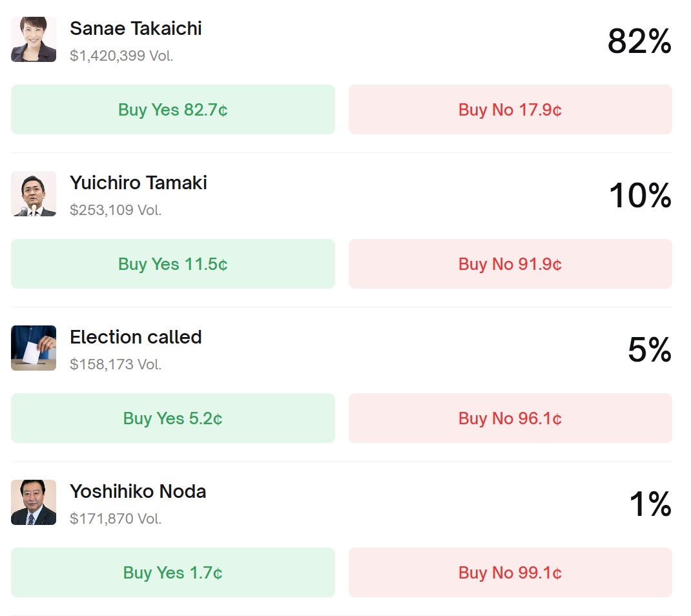Click the 82% probability for Takaichi
Screen dimensions: 691x616
pos(639,42)
